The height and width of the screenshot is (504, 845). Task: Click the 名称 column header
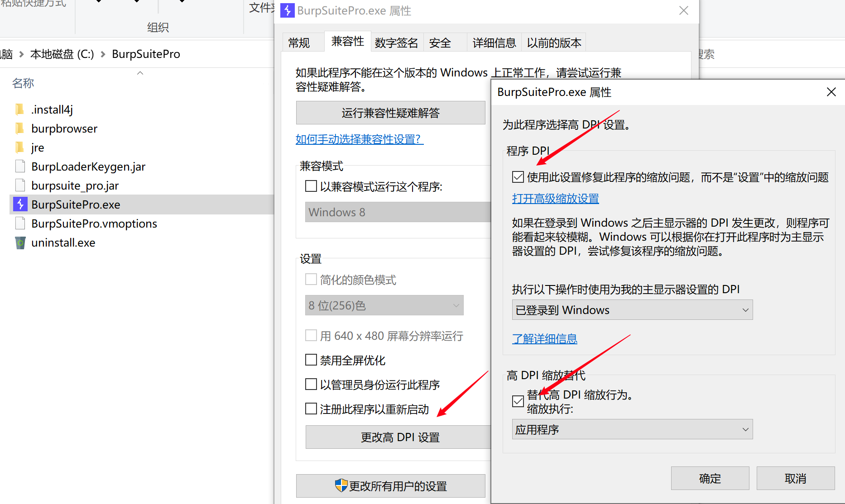[23, 83]
